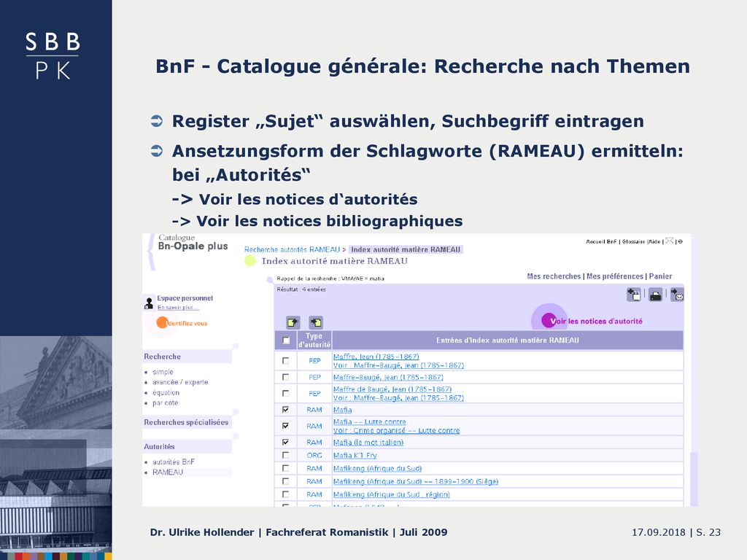This screenshot has height=560, width=747.
Task: Click the next index page icon
Action: [315, 322]
